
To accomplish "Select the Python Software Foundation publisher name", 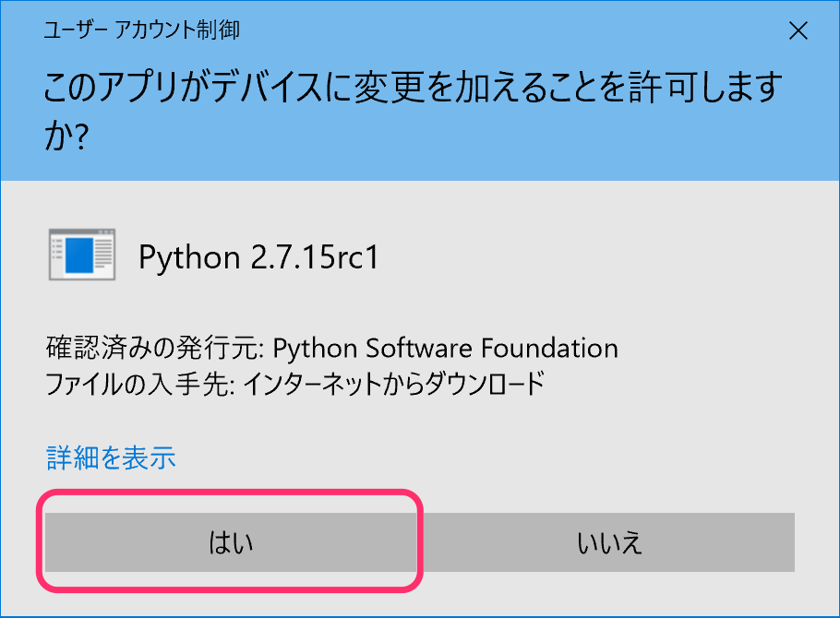I will click(x=445, y=348).
